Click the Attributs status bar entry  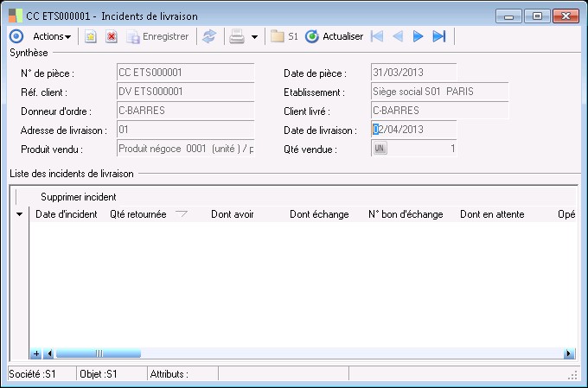(x=182, y=374)
